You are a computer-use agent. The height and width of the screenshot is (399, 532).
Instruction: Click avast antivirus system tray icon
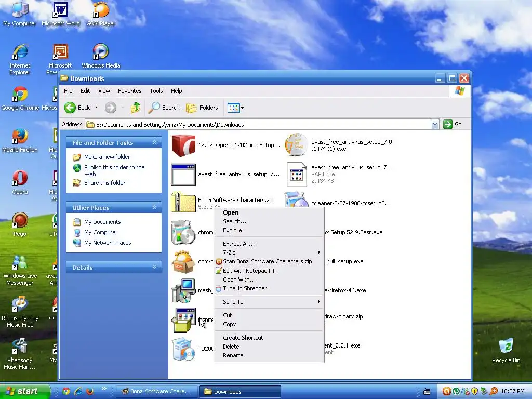coord(446,392)
